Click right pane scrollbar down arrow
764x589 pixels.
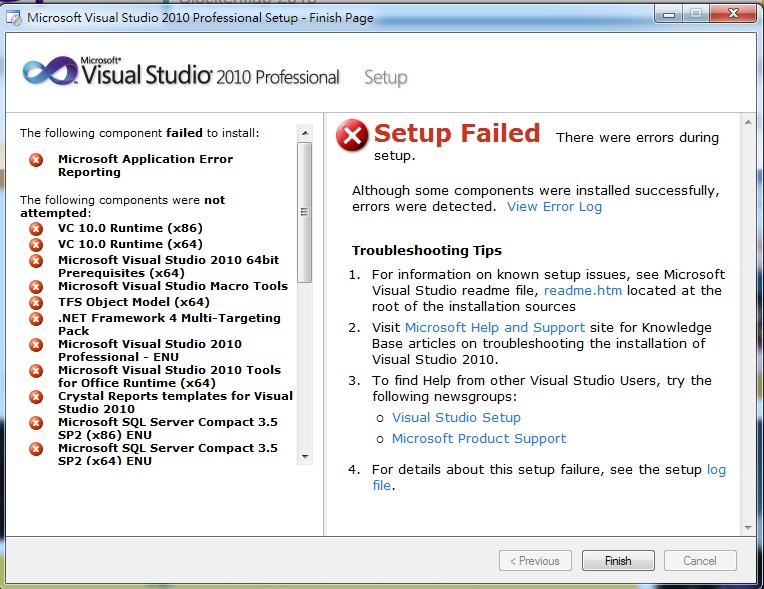(x=748, y=528)
